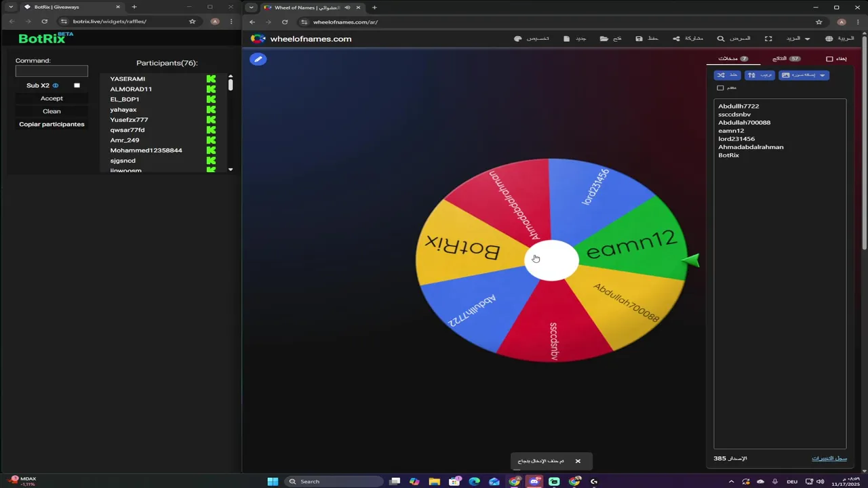
Task: Click the participants list scrollbar up arrow
Action: point(231,77)
